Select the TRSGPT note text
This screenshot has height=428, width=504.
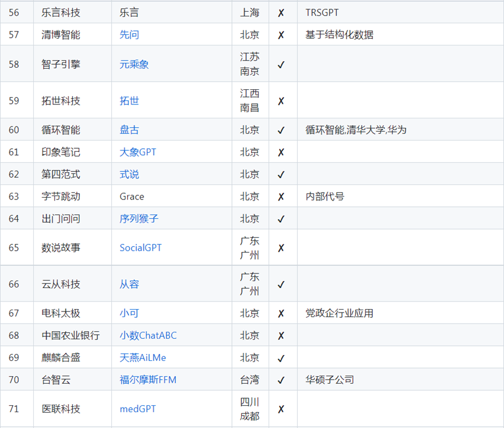(322, 13)
